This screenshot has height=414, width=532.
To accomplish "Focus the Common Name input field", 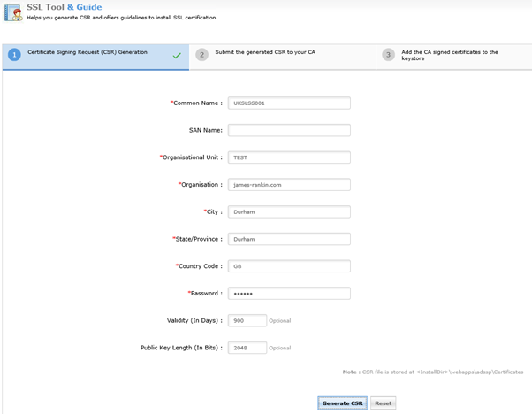I will (289, 103).
